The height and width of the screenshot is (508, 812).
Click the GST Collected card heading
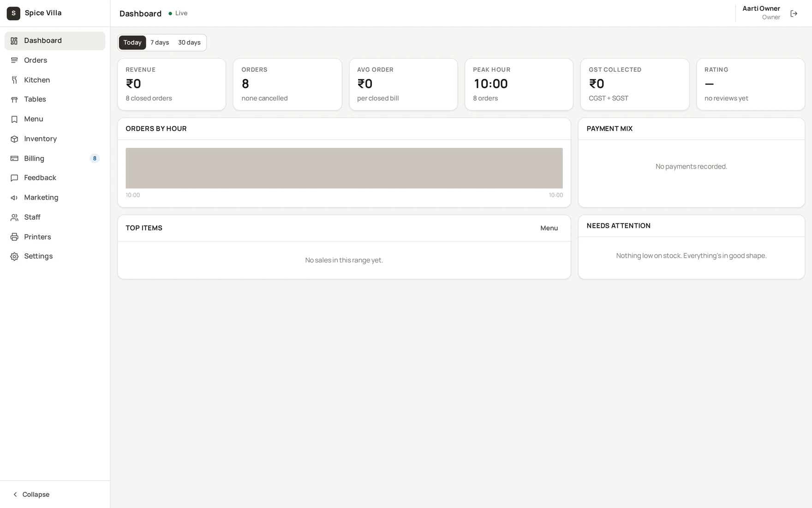pyautogui.click(x=615, y=70)
